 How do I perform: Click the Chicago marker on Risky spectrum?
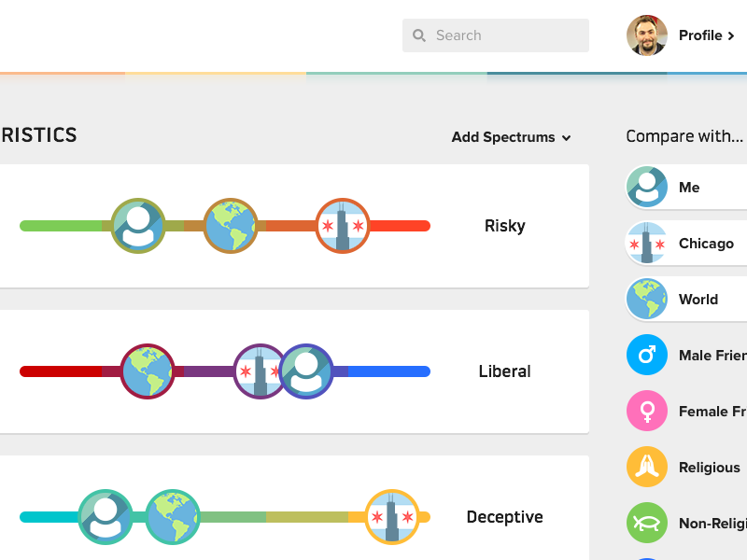point(343,226)
